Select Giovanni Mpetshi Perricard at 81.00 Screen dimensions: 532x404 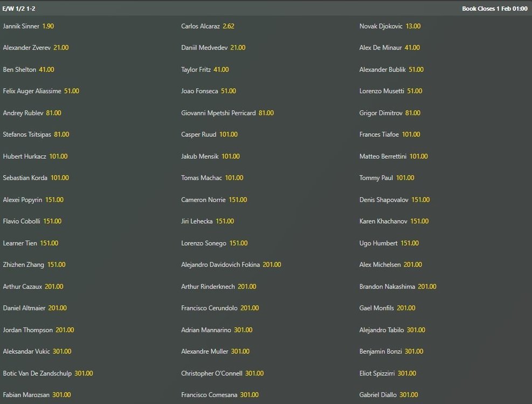pos(266,113)
